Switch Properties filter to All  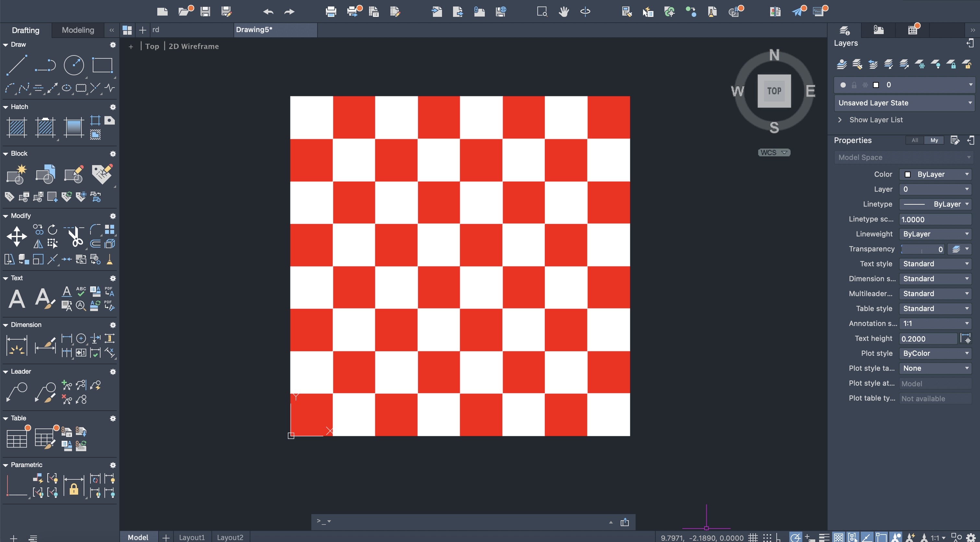pyautogui.click(x=914, y=140)
